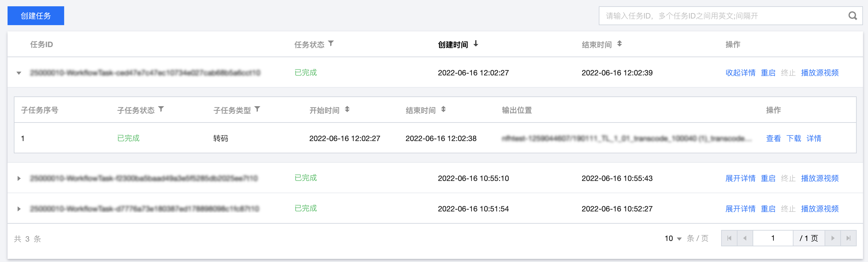The width and height of the screenshot is (868, 262).
Task: Sort main table by end time
Action: click(619, 44)
